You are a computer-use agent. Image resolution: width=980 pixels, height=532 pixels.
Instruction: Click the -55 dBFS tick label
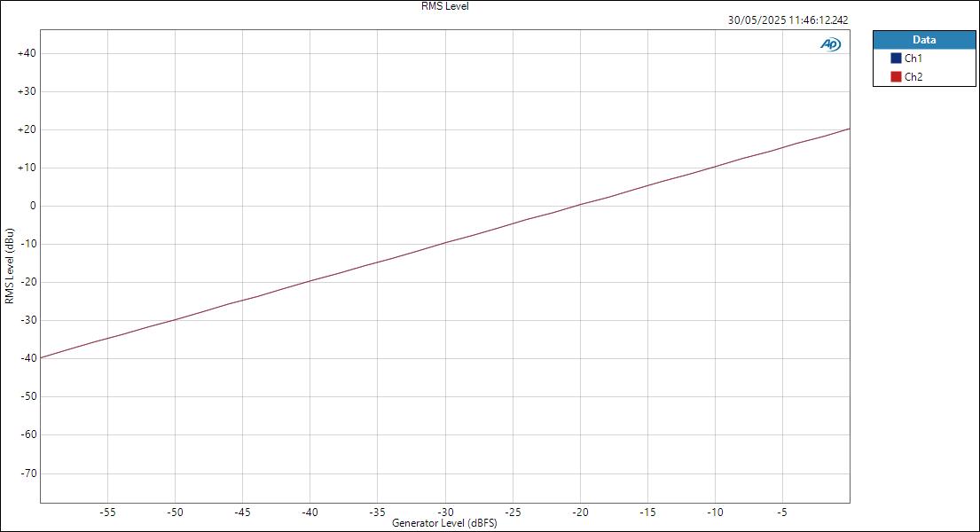(109, 512)
